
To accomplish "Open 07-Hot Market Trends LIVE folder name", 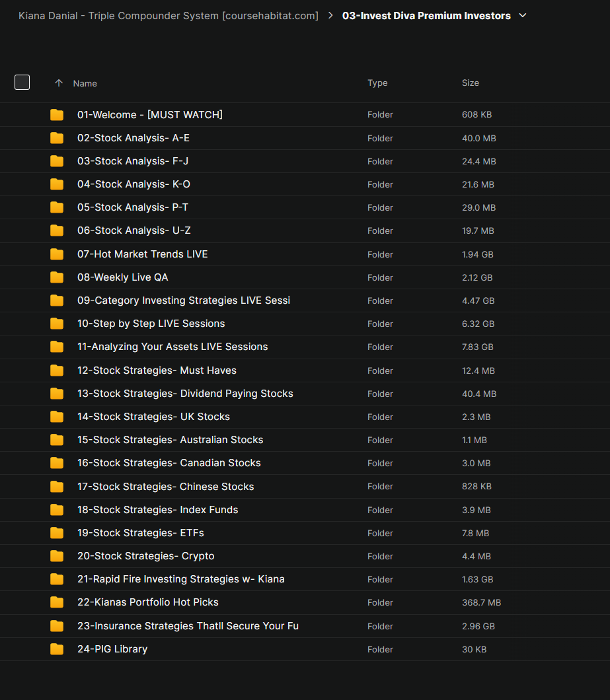I will (x=143, y=254).
